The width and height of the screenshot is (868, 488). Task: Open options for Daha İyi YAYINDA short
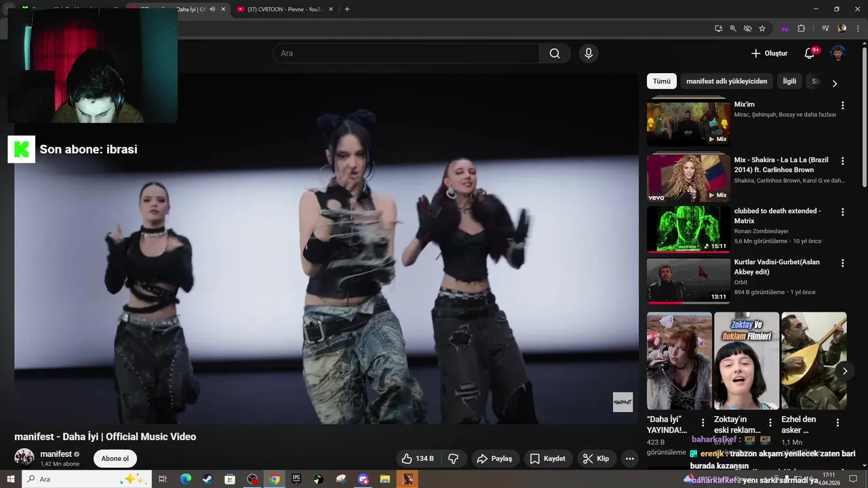[x=703, y=423]
